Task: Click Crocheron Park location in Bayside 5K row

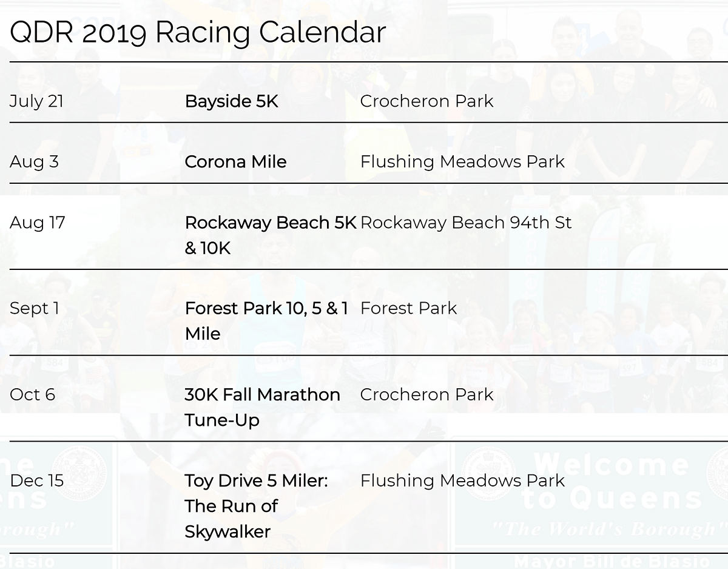Action: click(426, 101)
